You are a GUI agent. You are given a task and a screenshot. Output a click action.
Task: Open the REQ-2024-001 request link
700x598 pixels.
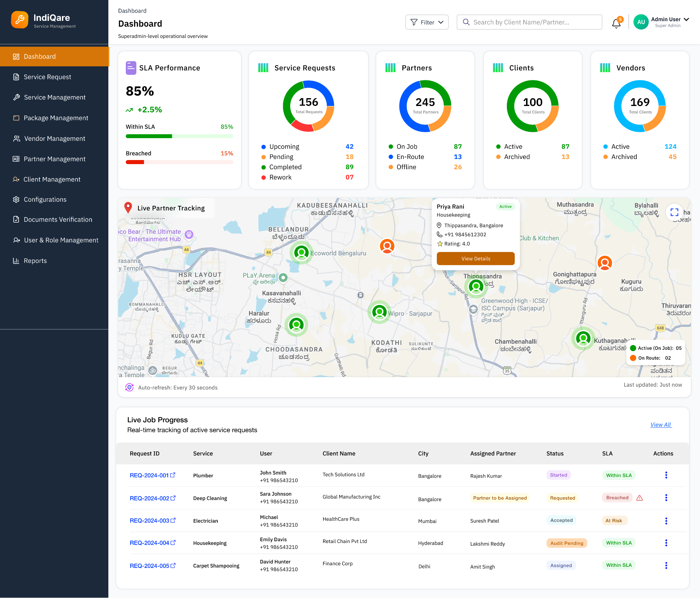click(152, 475)
